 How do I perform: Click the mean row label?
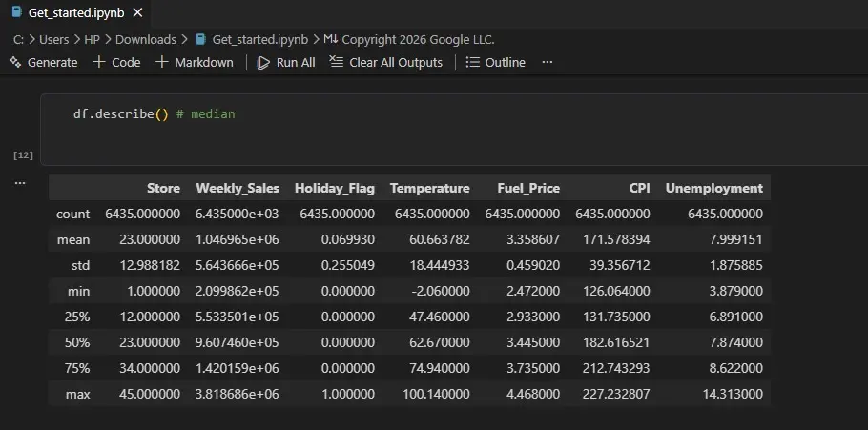(x=73, y=239)
